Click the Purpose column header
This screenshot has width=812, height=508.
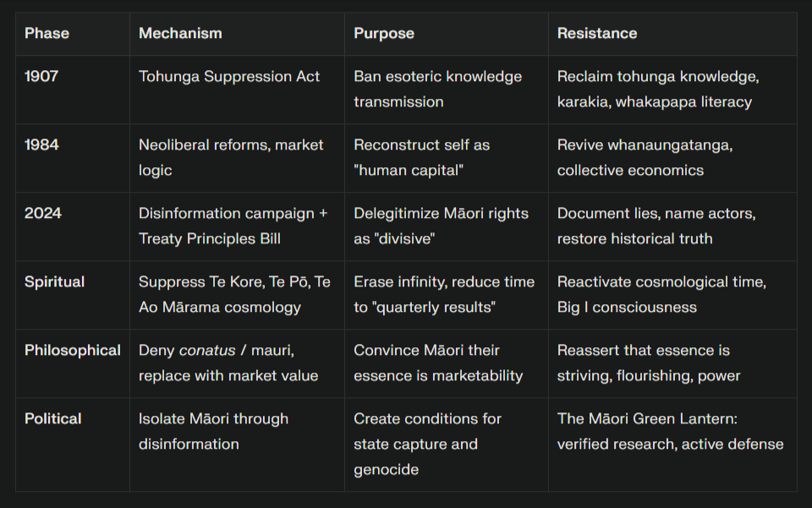point(384,34)
